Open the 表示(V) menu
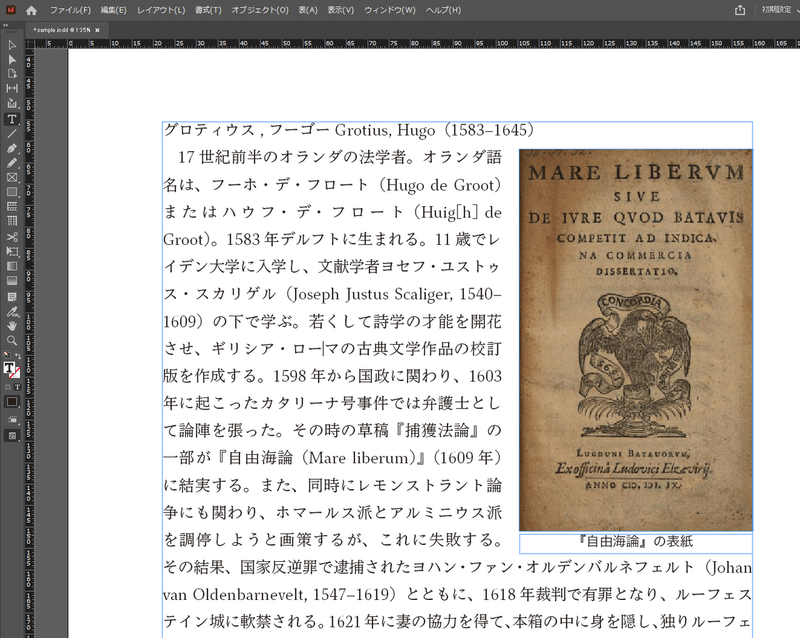Viewport: 800px width, 638px height. (340, 10)
